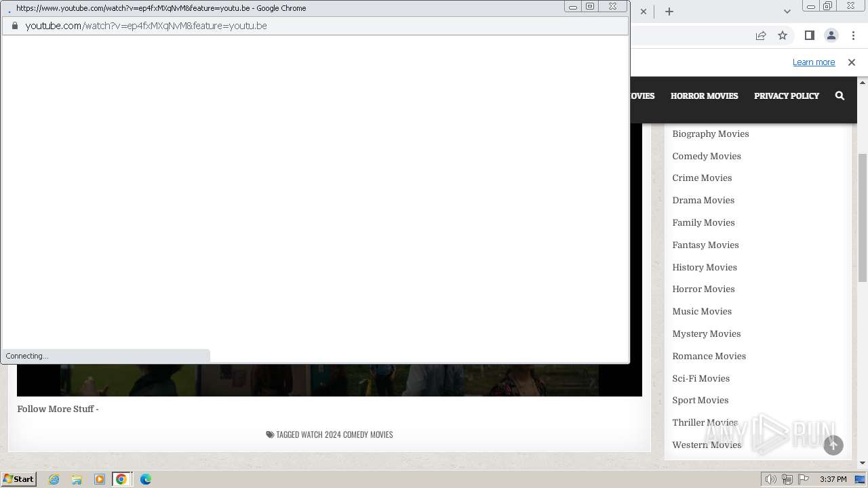Open Fantasy Movies category

(705, 245)
